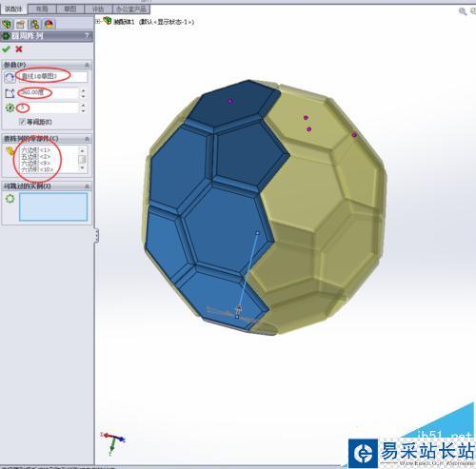Increase the angle value with up arrow
The image size is (476, 469).
pos(83,90)
